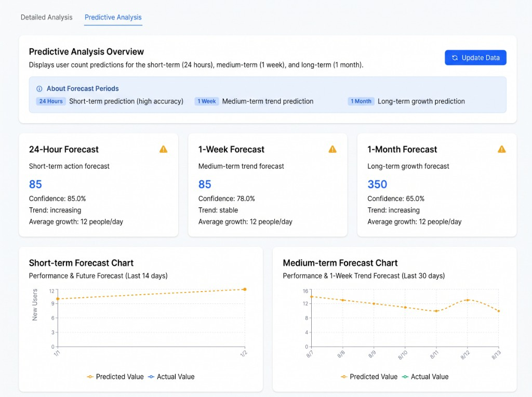The height and width of the screenshot is (397, 532).
Task: Click the 24-Hour Forecast card title
Action: pyautogui.click(x=64, y=150)
